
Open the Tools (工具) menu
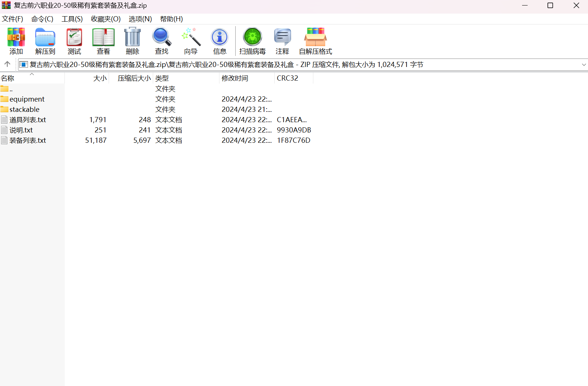72,19
